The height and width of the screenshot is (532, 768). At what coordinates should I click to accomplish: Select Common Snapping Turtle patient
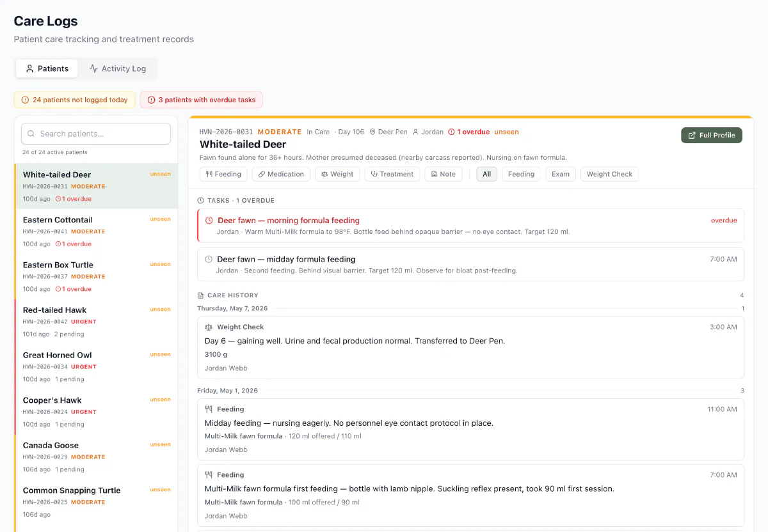click(x=96, y=502)
